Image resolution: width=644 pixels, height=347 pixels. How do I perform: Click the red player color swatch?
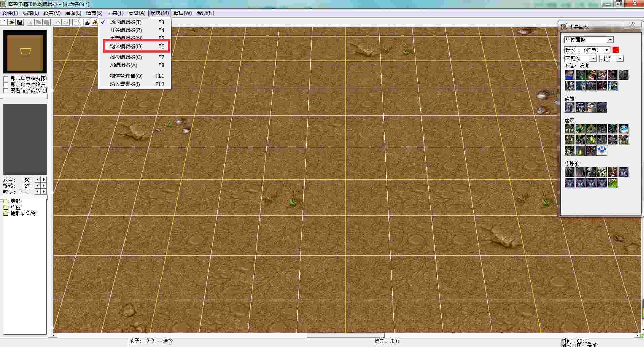616,50
